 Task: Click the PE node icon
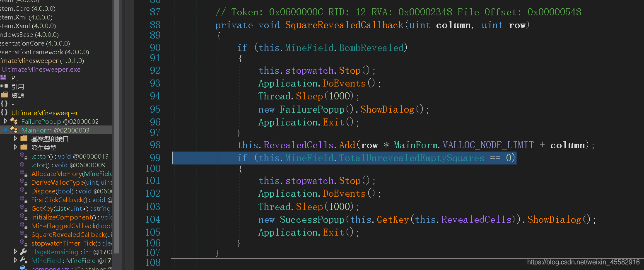(4, 78)
